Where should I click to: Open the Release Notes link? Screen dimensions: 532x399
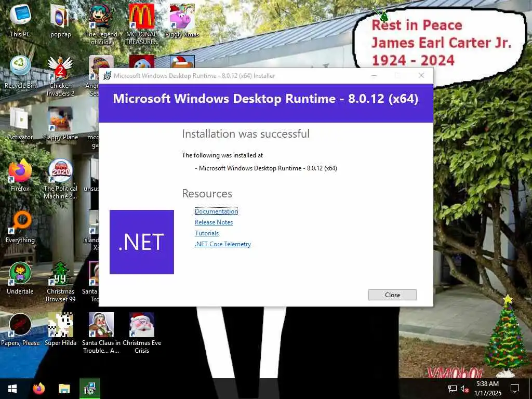pyautogui.click(x=214, y=222)
